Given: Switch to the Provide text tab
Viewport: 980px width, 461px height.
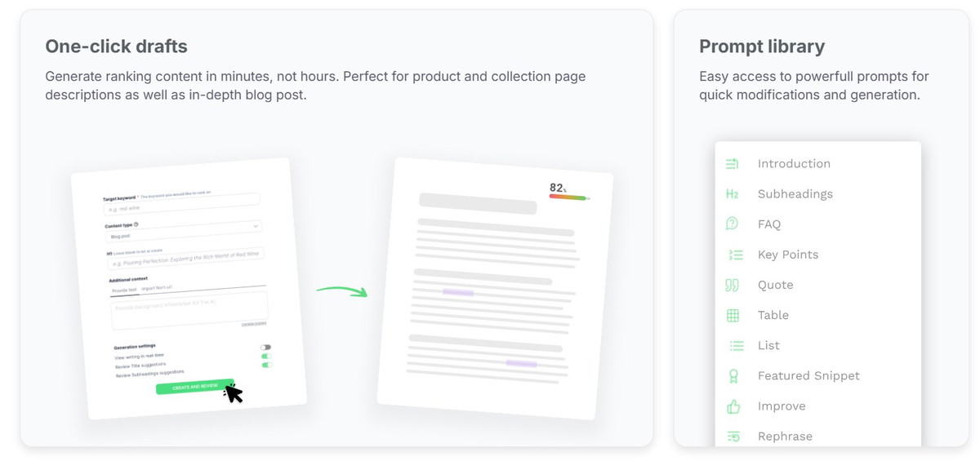Looking at the screenshot, I should point(123,290).
